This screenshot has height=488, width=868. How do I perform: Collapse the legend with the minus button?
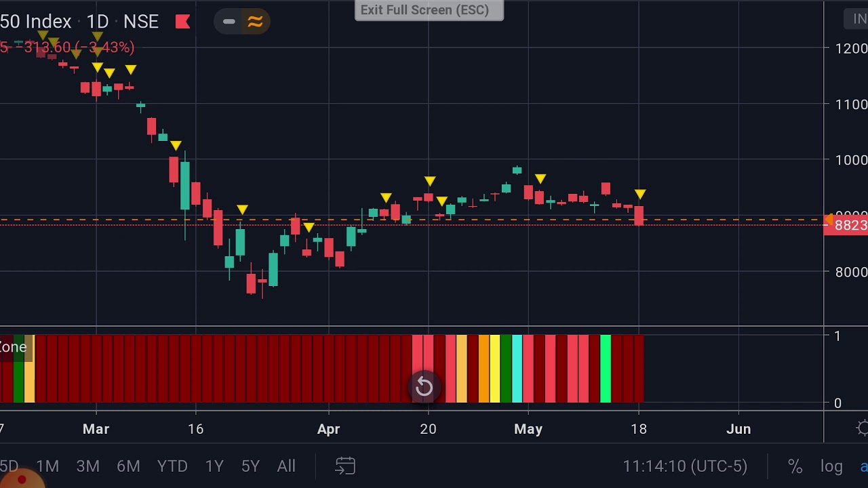(229, 22)
